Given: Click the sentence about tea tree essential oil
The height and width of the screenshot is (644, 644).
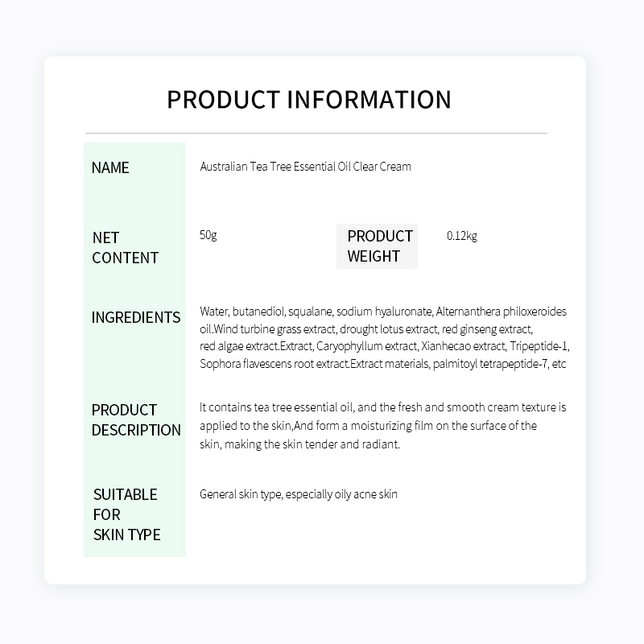Looking at the screenshot, I should [383, 407].
